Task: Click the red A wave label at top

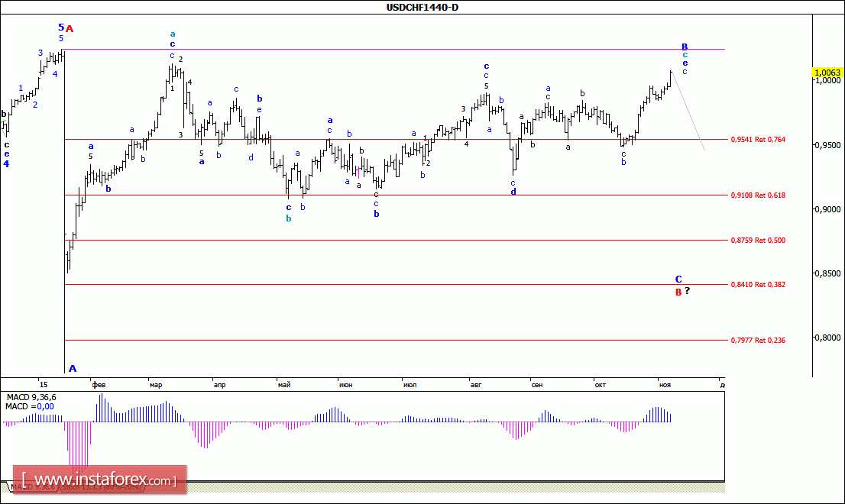Action: [70, 29]
